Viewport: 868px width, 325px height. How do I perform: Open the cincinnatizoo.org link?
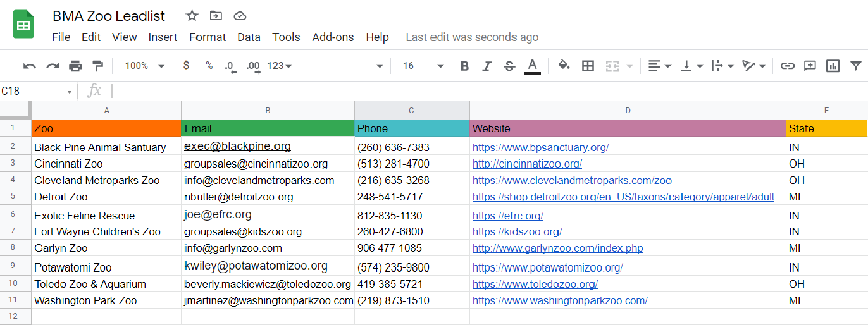(527, 164)
